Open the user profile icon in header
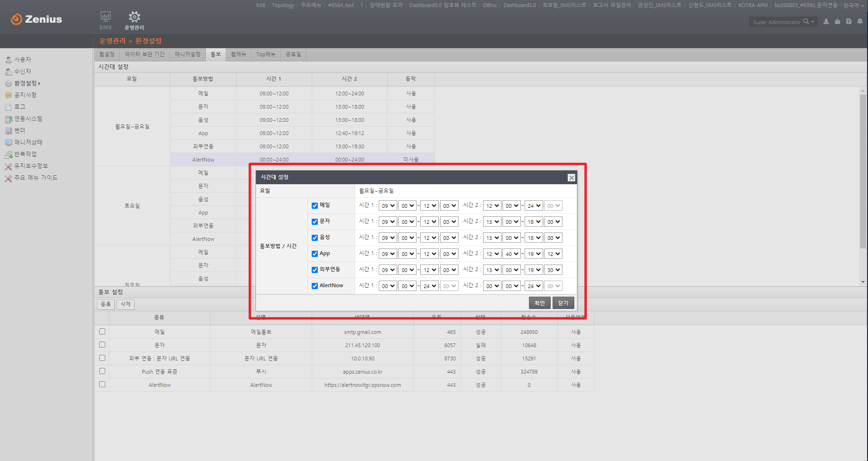The height and width of the screenshot is (461, 868). 826,22
